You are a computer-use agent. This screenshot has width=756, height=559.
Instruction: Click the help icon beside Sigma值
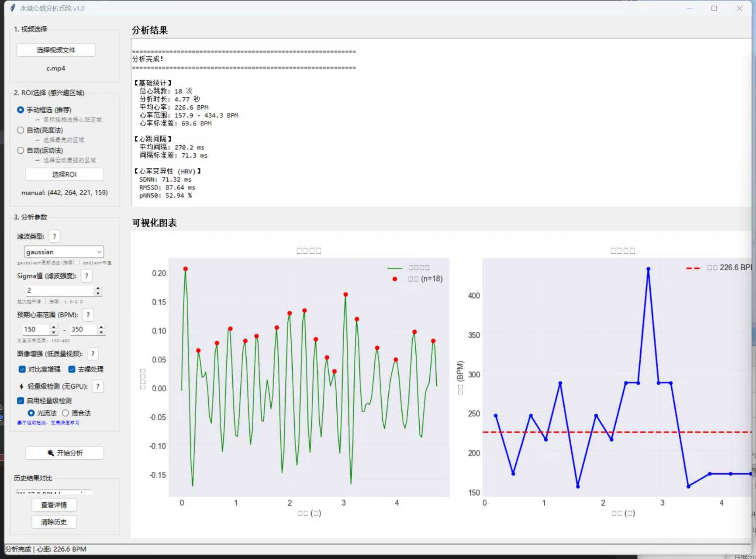point(86,276)
